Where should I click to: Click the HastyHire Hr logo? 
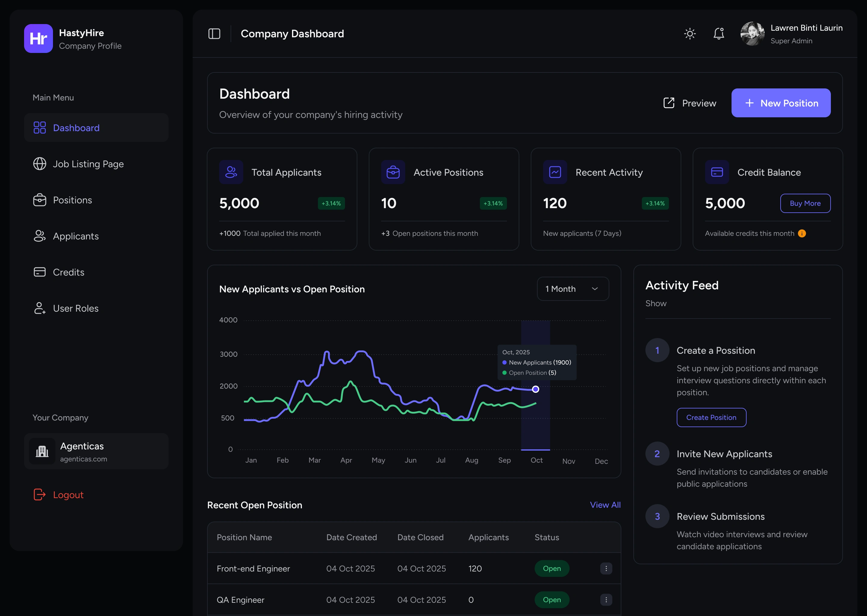[38, 38]
